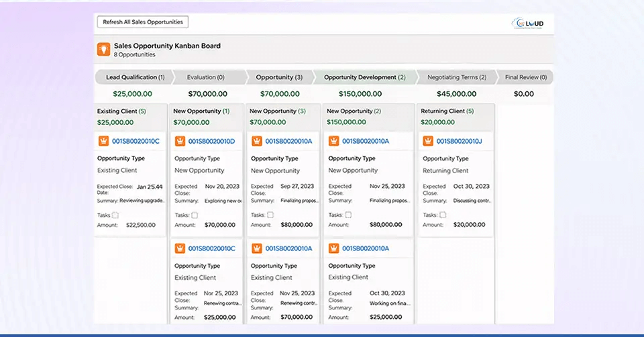The width and height of the screenshot is (644, 337).
Task: Click the Working on fina... summary text
Action: 390,303
